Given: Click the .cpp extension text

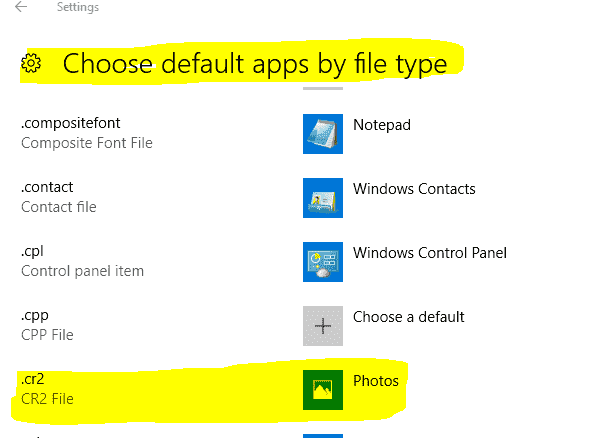Looking at the screenshot, I should [x=35, y=316].
